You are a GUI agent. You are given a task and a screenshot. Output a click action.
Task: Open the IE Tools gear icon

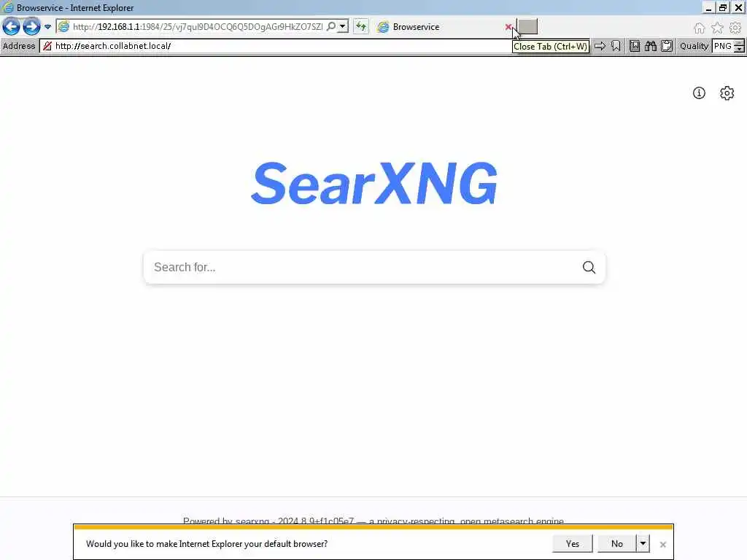click(x=735, y=28)
